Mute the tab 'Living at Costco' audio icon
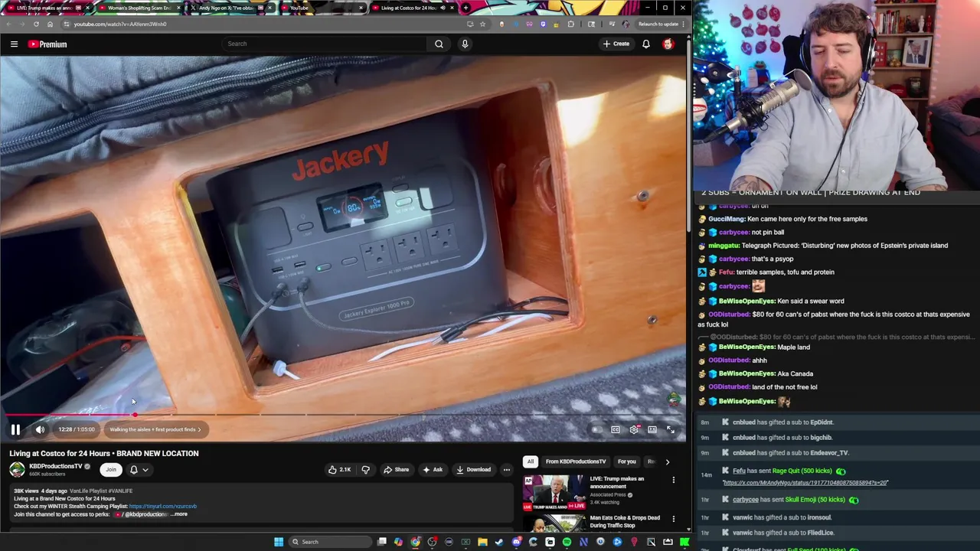 pos(443,8)
